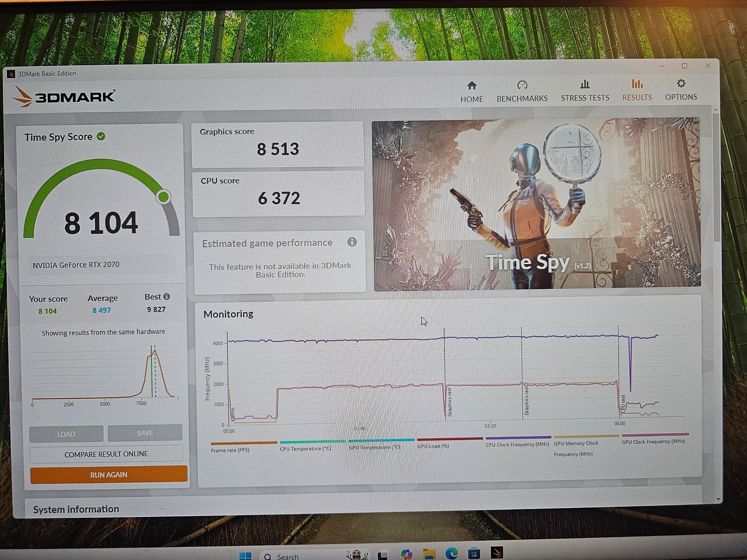Open the Home tab
Image resolution: width=747 pixels, height=560 pixels.
point(472,92)
